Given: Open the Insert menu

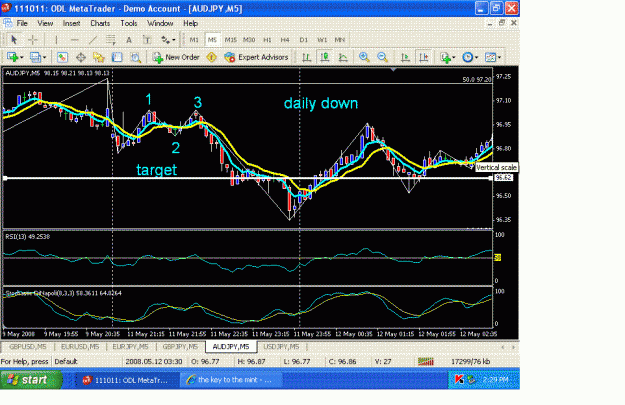Looking at the screenshot, I should [x=71, y=23].
